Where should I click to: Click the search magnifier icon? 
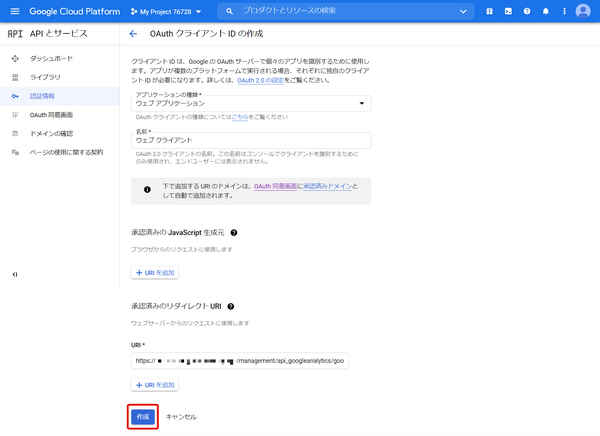229,11
